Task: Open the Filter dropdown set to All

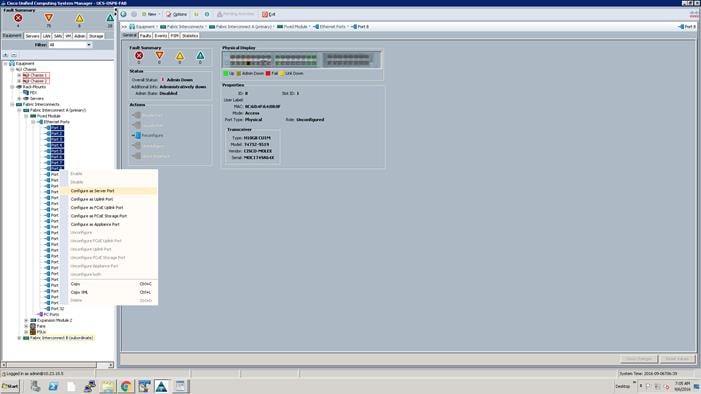Action: point(70,45)
